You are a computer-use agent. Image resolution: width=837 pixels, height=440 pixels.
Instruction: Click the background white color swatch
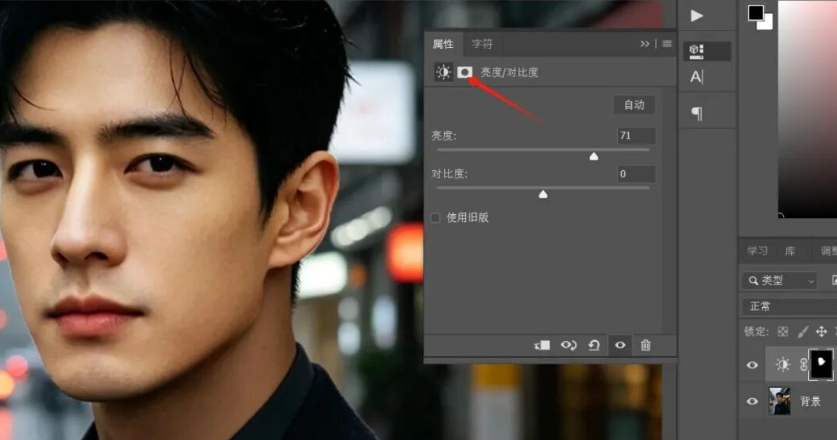[767, 23]
